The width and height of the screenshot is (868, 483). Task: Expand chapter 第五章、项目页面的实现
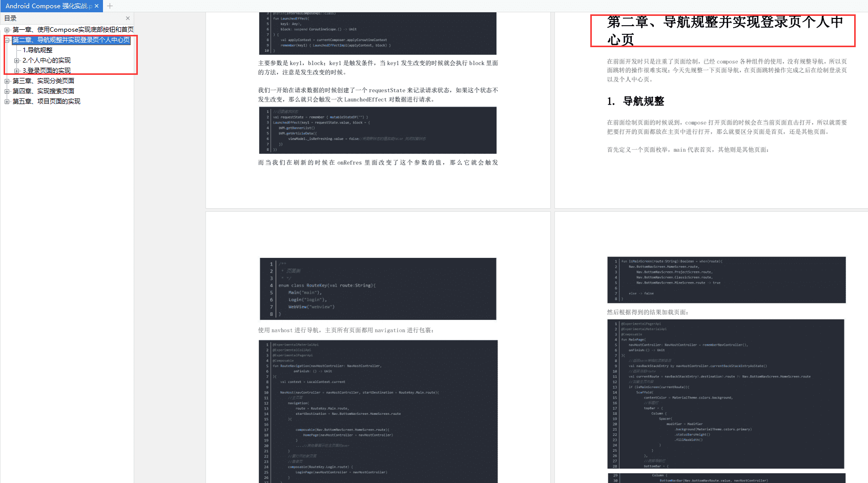[7, 101]
